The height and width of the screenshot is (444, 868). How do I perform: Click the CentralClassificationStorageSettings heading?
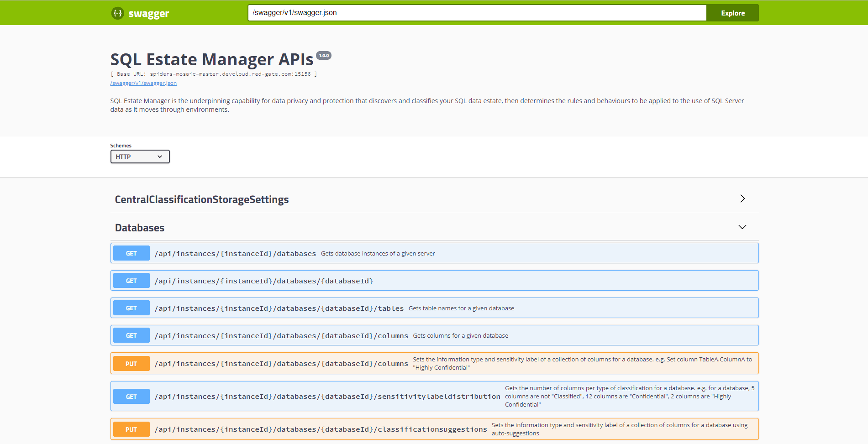tap(202, 199)
